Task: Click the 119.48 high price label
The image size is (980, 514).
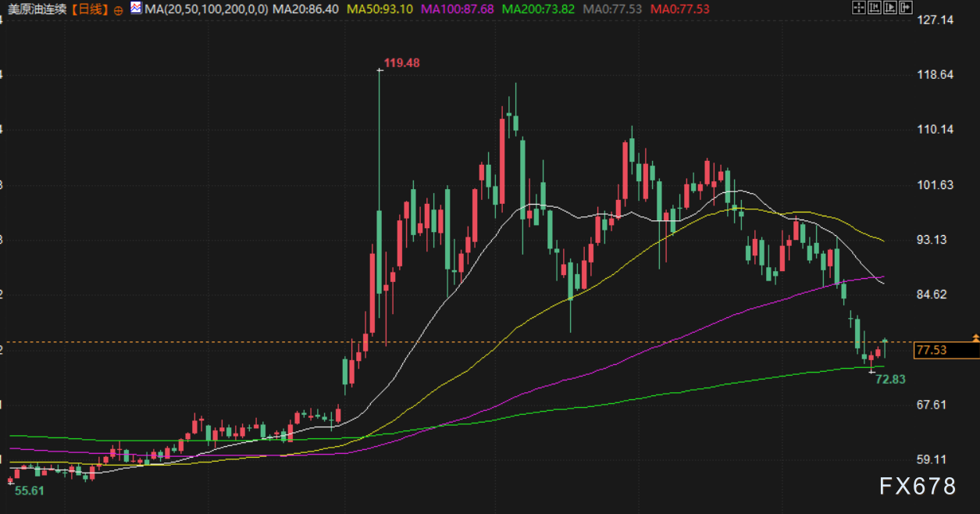Action: (x=402, y=62)
